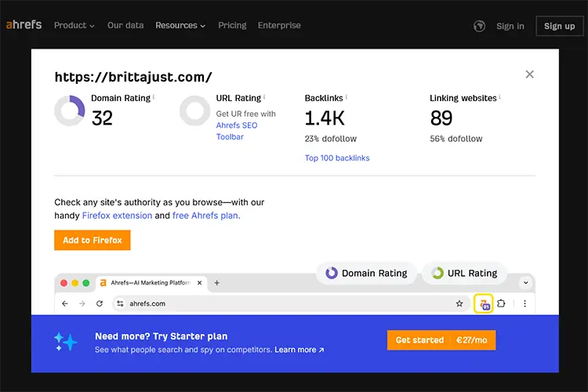Open the Product dropdown menu
The image size is (588, 392).
click(74, 25)
